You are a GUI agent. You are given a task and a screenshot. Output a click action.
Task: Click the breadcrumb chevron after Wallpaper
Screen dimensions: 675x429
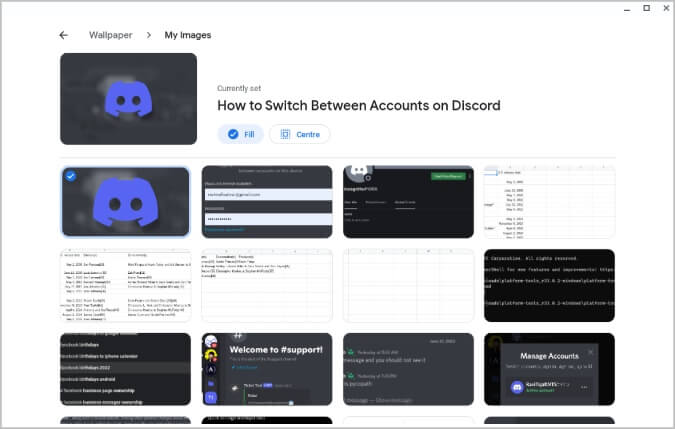tap(149, 35)
